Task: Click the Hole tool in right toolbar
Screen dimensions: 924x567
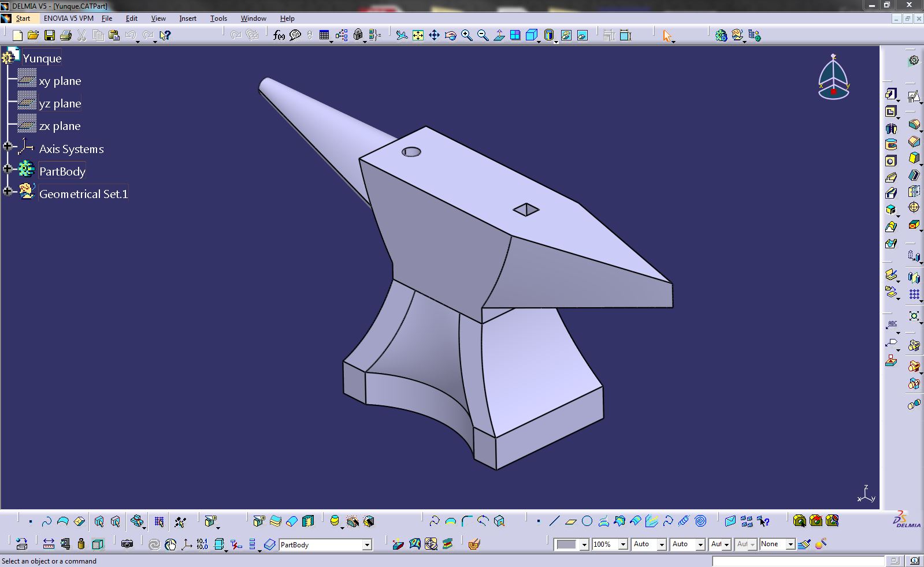Action: coord(891,161)
